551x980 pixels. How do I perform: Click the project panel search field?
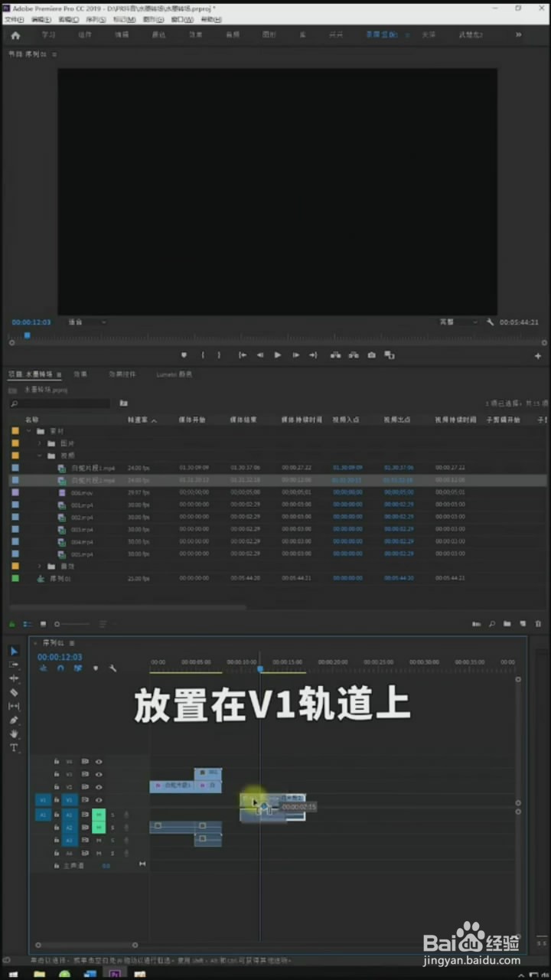coord(60,403)
